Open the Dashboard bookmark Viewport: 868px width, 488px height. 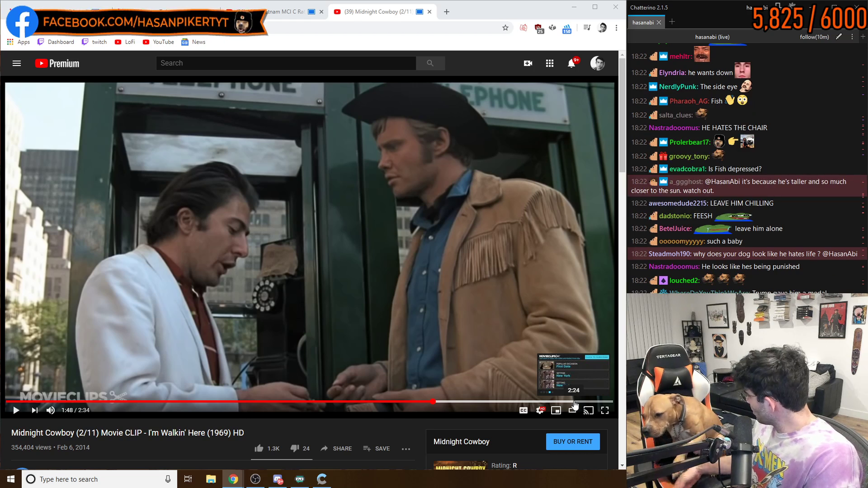[56, 42]
